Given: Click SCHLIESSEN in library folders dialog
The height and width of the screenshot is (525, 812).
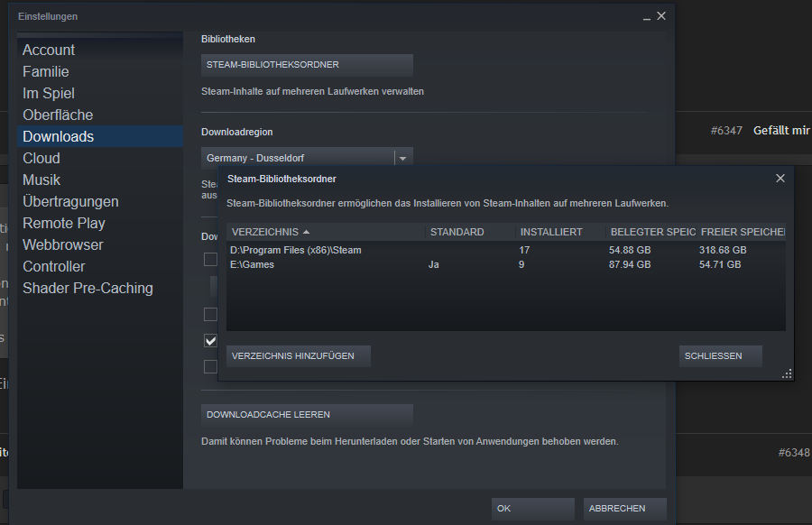Looking at the screenshot, I should point(720,356).
